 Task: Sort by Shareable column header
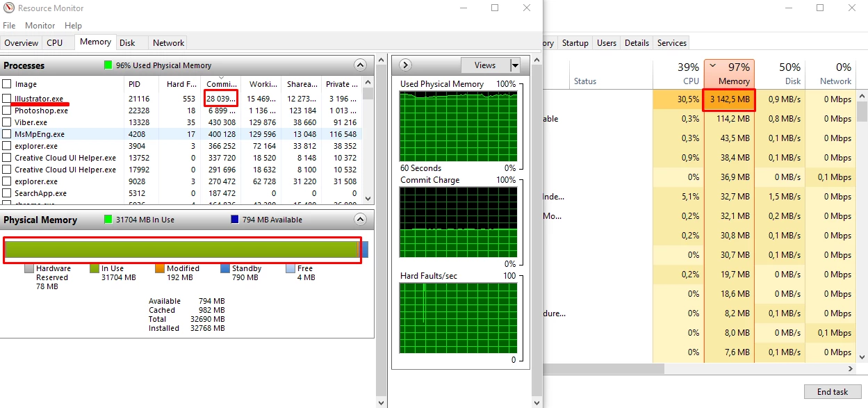point(302,84)
